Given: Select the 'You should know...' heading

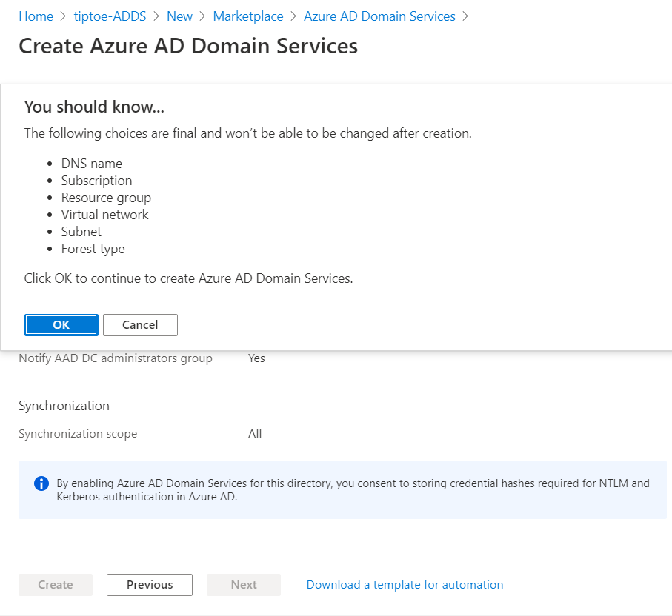Looking at the screenshot, I should tap(94, 107).
